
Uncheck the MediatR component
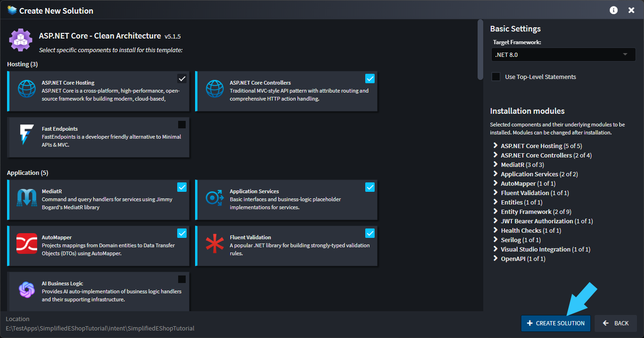pyautogui.click(x=182, y=187)
